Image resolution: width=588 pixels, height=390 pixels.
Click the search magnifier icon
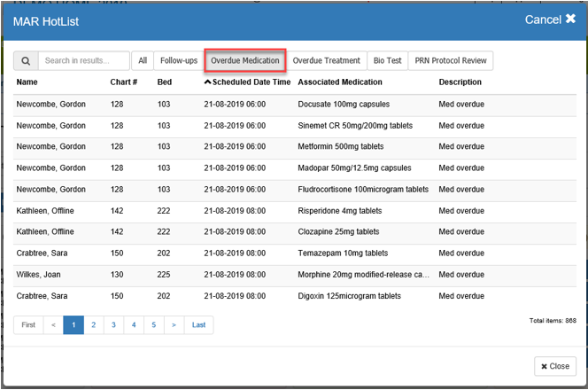26,61
